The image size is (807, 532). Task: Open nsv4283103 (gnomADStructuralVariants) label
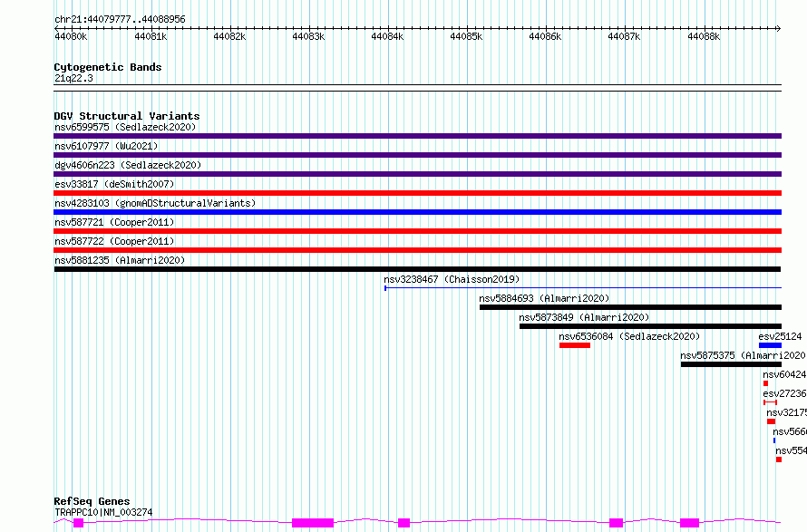click(155, 203)
